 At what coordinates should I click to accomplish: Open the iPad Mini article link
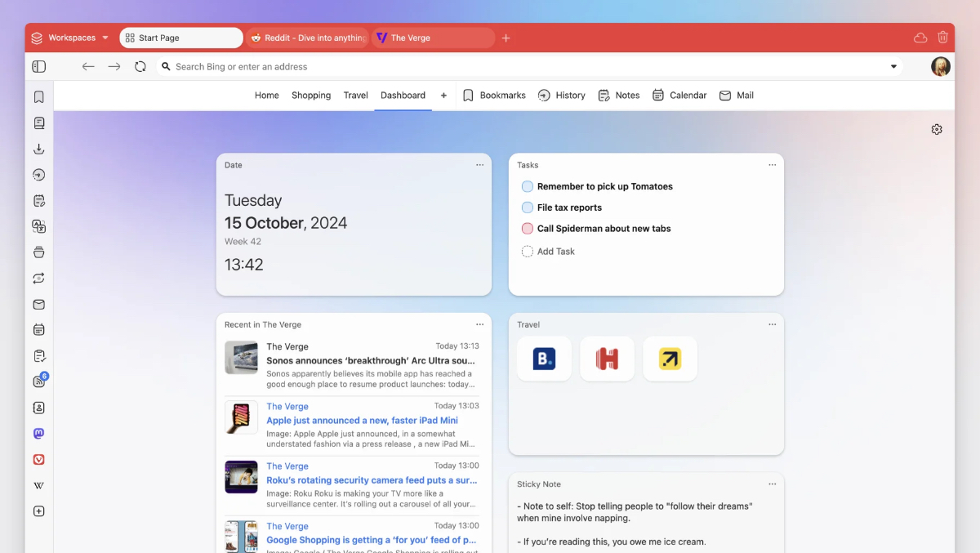click(362, 421)
